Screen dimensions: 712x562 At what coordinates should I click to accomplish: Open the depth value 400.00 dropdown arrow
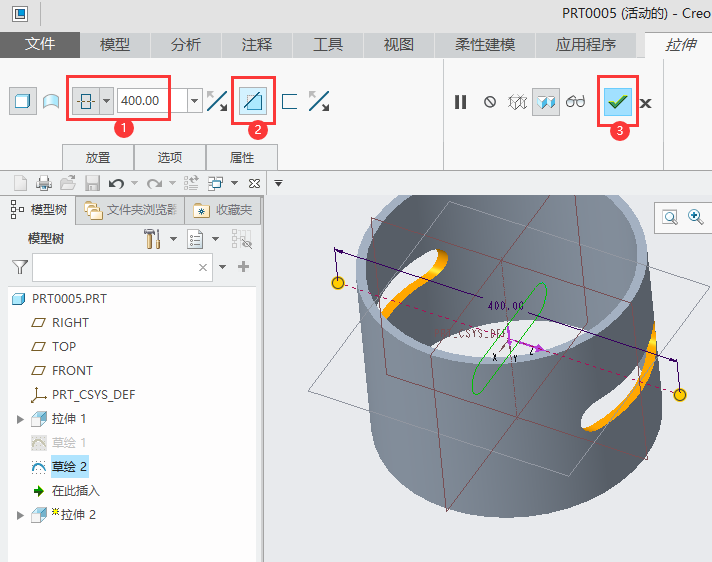point(194,101)
